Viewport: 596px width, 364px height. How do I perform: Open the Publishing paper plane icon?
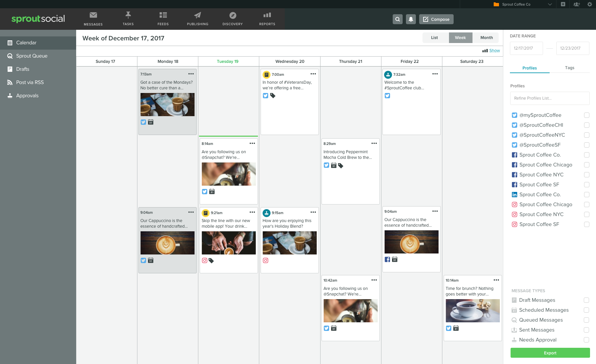198,15
